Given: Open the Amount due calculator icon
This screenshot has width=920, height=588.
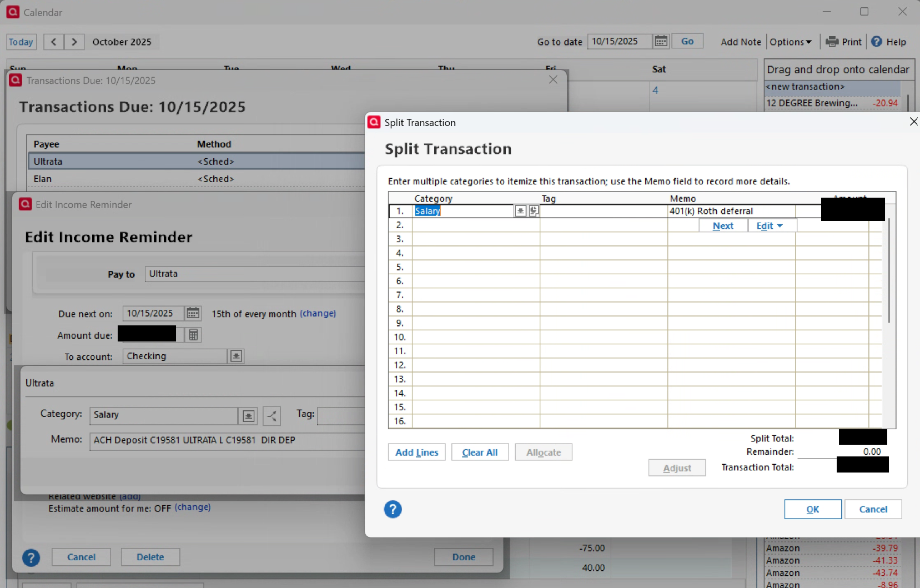Looking at the screenshot, I should [193, 335].
